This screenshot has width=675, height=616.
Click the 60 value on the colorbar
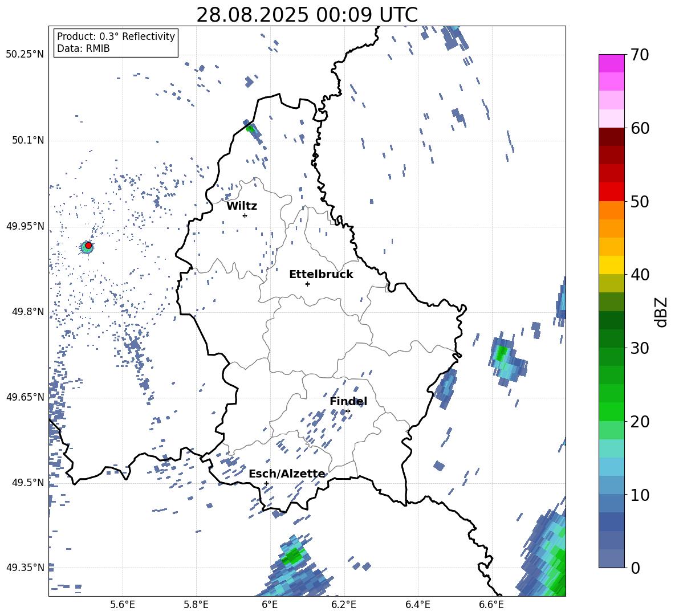pos(640,128)
